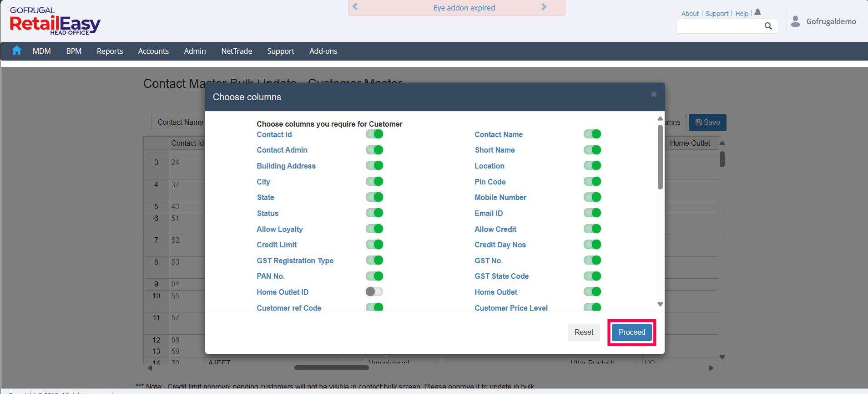Click the Contact Name filter field

coord(178,122)
